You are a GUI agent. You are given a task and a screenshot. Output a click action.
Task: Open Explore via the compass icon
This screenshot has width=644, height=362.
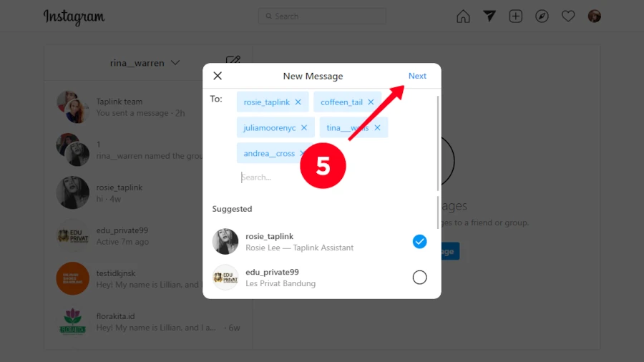point(542,16)
